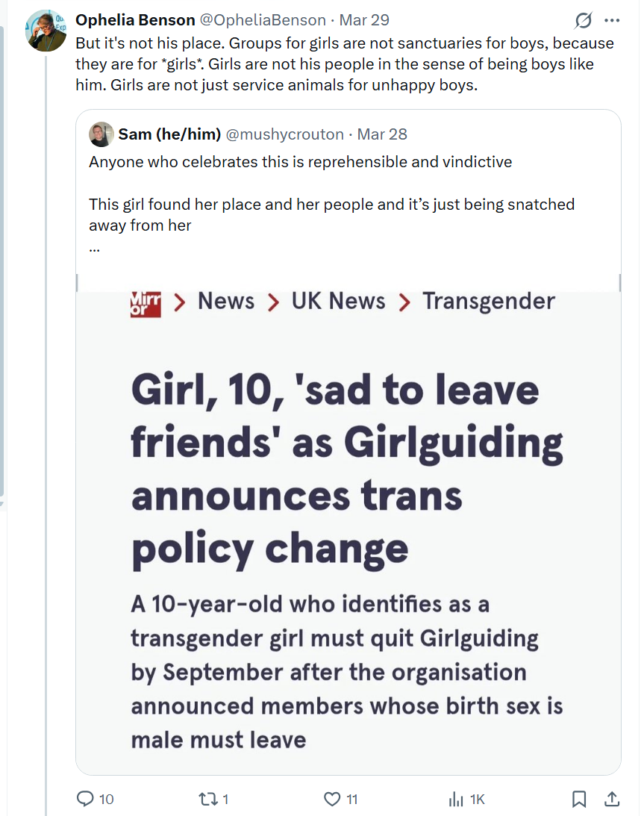Click the reply speech bubble icon
Screen dimensions: 644x816
[87, 799]
